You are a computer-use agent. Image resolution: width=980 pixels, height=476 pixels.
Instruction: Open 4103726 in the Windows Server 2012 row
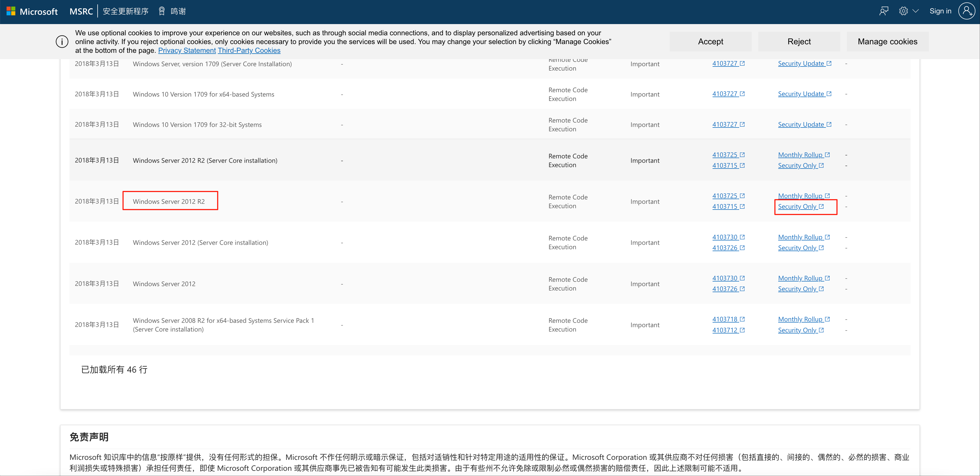coord(728,289)
